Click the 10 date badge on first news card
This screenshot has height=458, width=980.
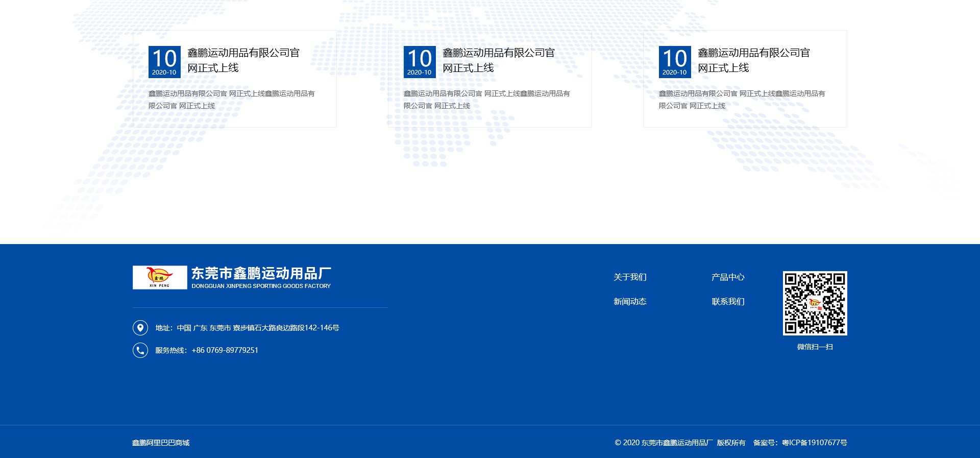tap(164, 62)
